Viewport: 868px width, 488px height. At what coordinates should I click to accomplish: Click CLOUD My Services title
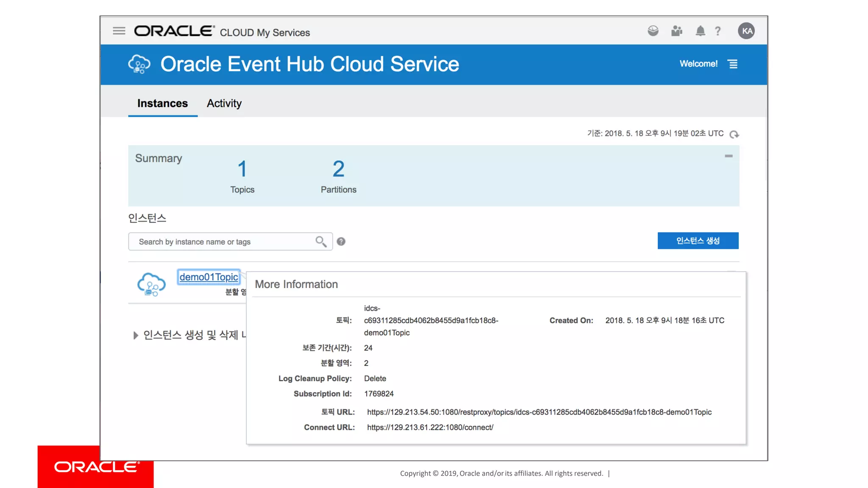click(265, 33)
